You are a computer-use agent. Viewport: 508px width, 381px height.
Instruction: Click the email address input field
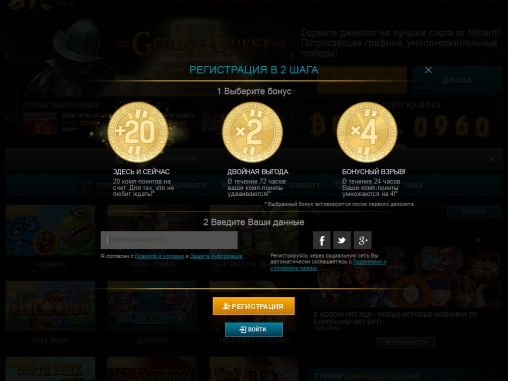tap(169, 240)
